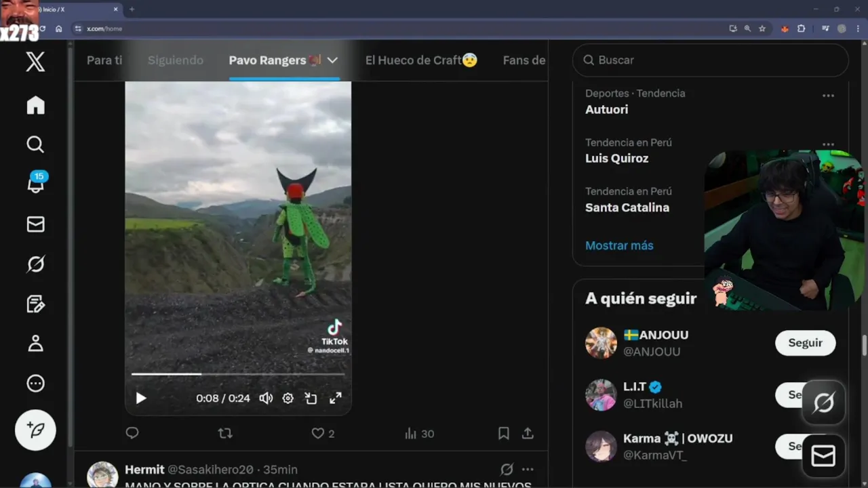868x488 pixels.
Task: Open floating Grok button
Action: [x=823, y=403]
